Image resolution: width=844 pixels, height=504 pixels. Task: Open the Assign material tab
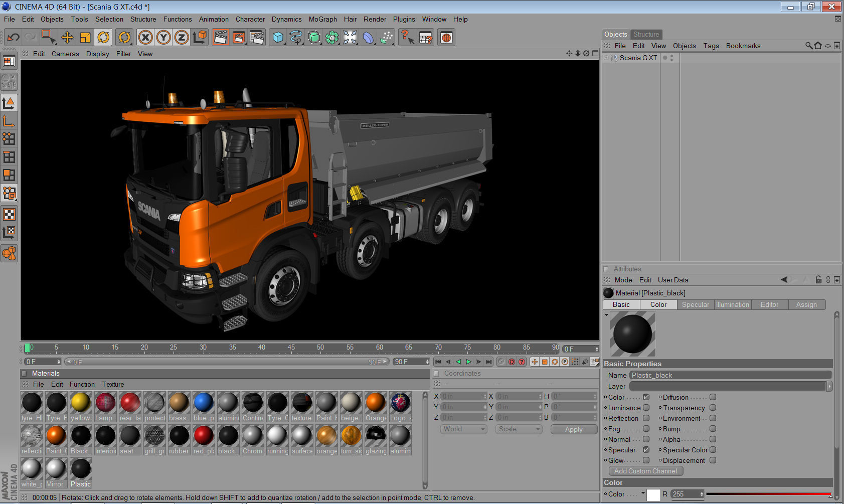click(x=806, y=304)
